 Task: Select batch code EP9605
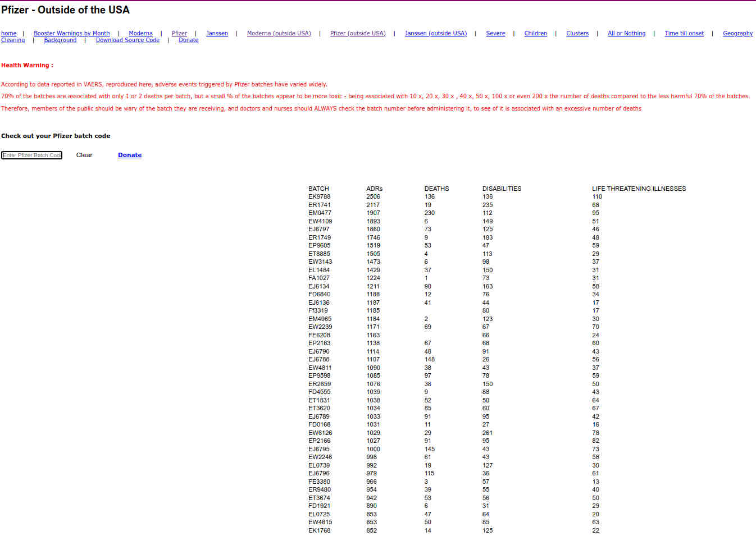point(320,246)
